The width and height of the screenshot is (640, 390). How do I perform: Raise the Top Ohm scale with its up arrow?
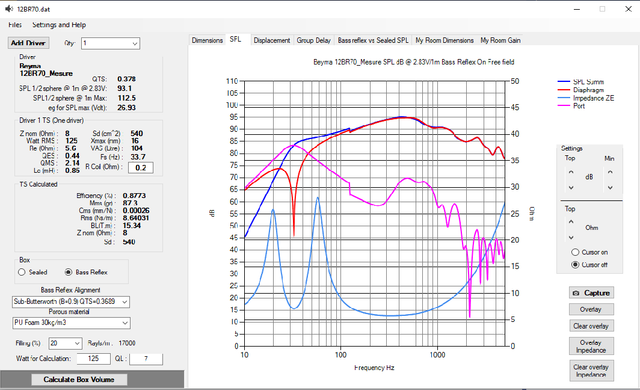571,222
